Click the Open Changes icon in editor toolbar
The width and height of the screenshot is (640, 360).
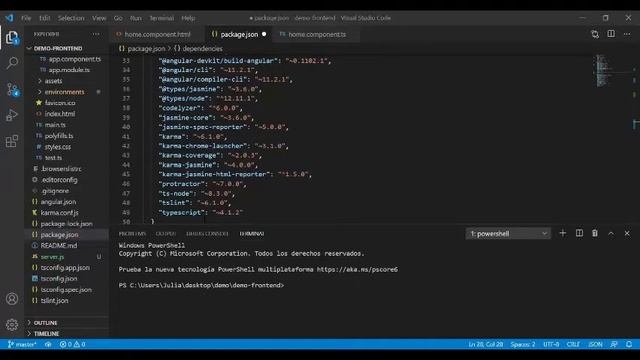[x=595, y=34]
